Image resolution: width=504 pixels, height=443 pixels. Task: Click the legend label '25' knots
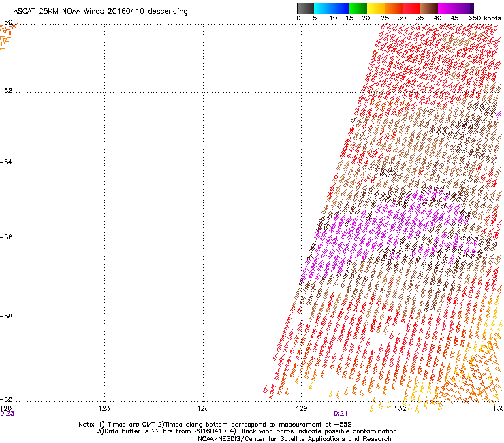[385, 18]
